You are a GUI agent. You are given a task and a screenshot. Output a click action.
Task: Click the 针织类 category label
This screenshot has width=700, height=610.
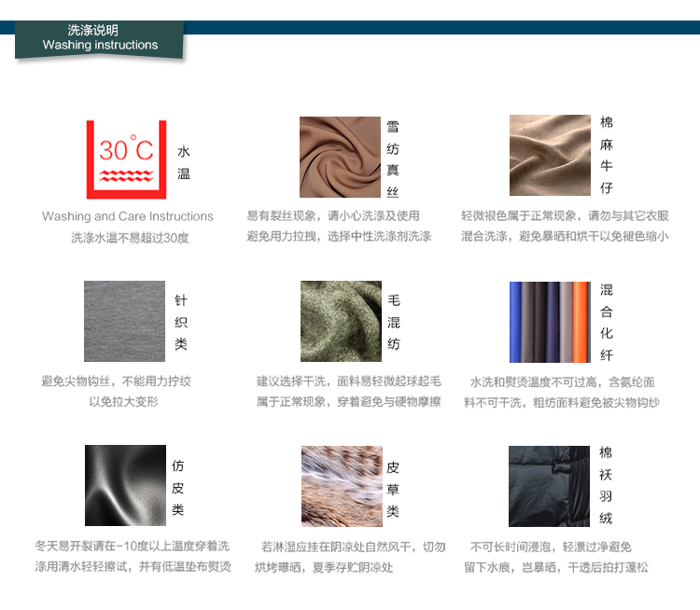181,322
